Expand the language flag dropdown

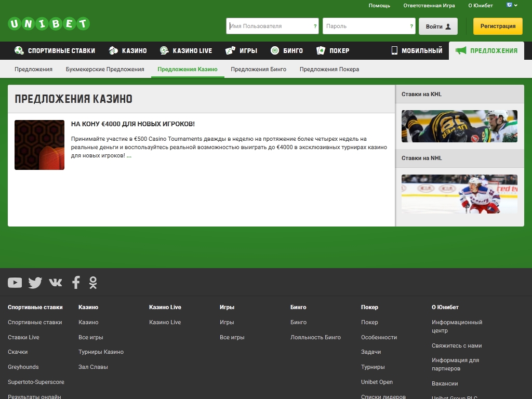(512, 5)
